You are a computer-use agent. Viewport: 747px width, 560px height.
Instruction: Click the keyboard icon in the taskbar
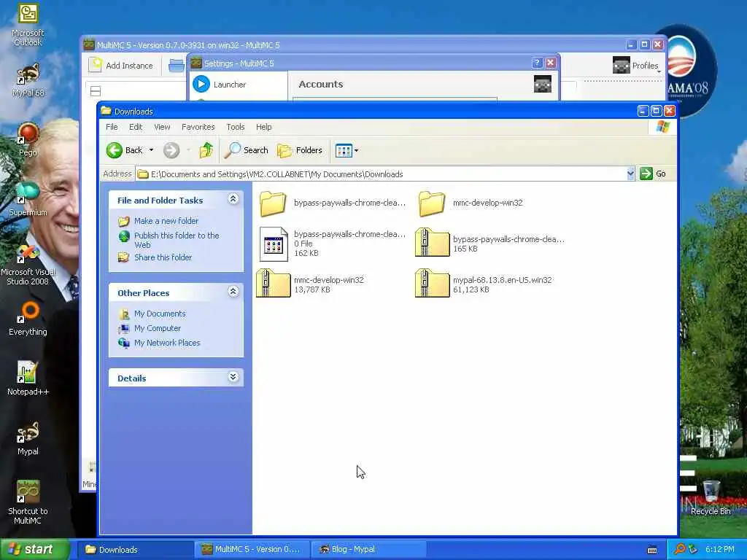(x=652, y=550)
